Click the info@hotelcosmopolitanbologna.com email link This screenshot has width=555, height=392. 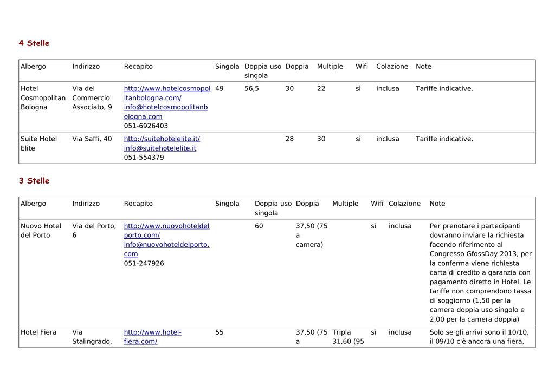pyautogui.click(x=166, y=112)
